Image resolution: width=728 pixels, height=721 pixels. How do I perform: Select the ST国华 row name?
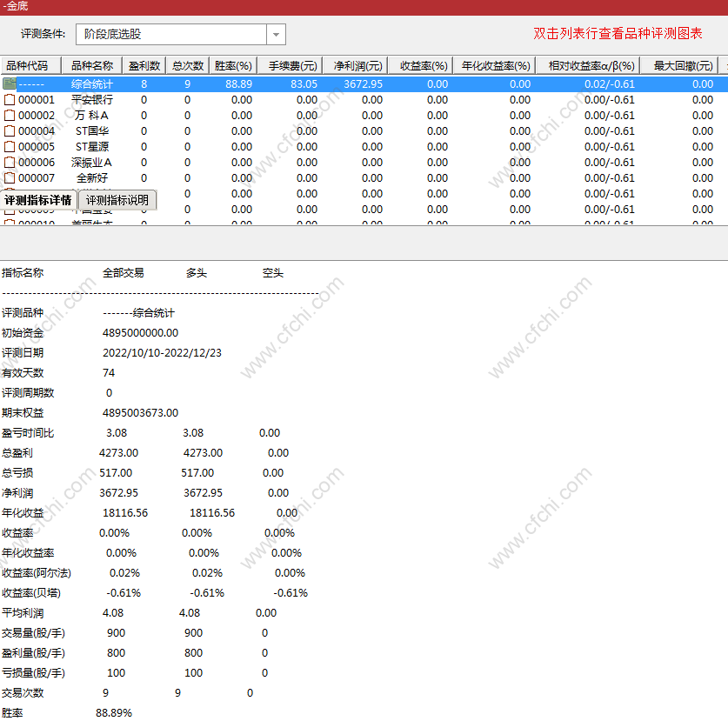[x=91, y=131]
